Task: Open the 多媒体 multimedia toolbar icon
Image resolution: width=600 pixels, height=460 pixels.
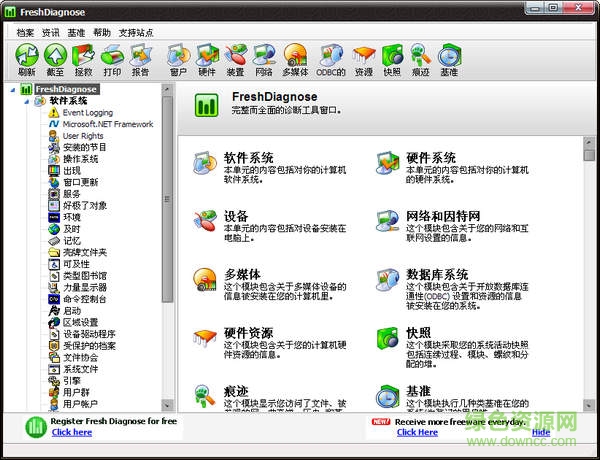Action: [295, 57]
